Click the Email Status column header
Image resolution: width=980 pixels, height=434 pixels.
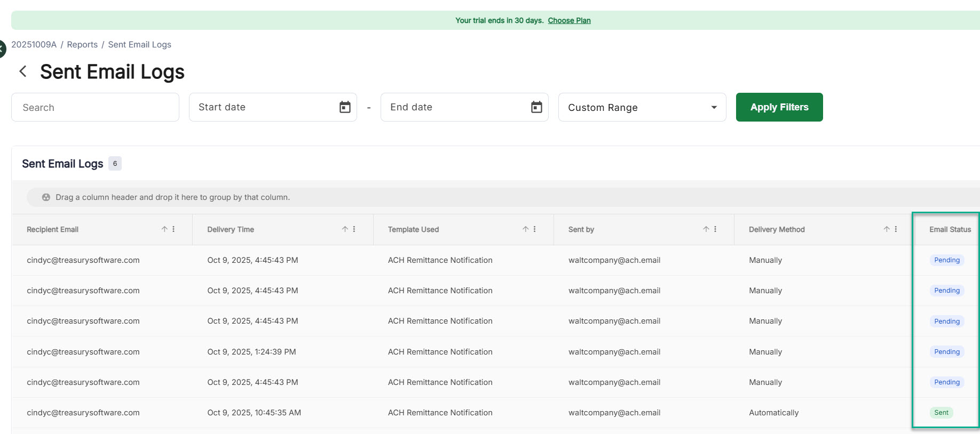pos(950,229)
